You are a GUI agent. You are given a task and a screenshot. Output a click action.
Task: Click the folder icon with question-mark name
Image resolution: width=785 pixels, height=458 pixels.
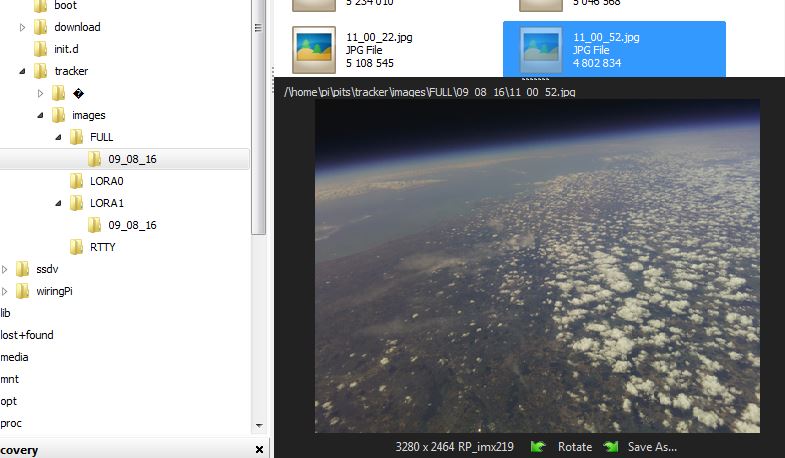click(x=59, y=93)
